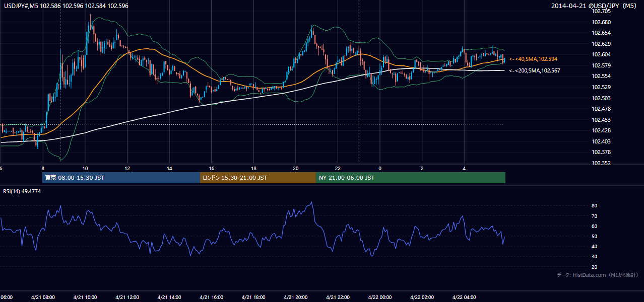The image size is (644, 302).
Task: Click the RSI 80 level label
Action: point(595,206)
